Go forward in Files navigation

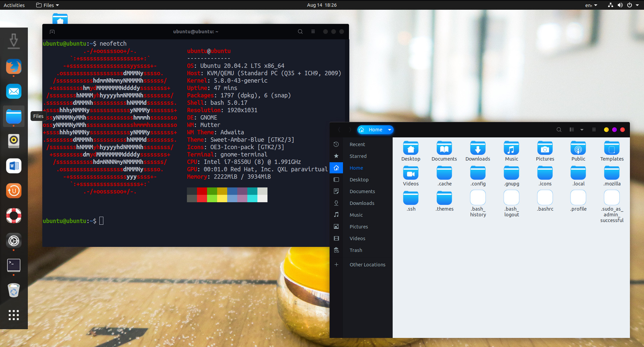coord(350,130)
